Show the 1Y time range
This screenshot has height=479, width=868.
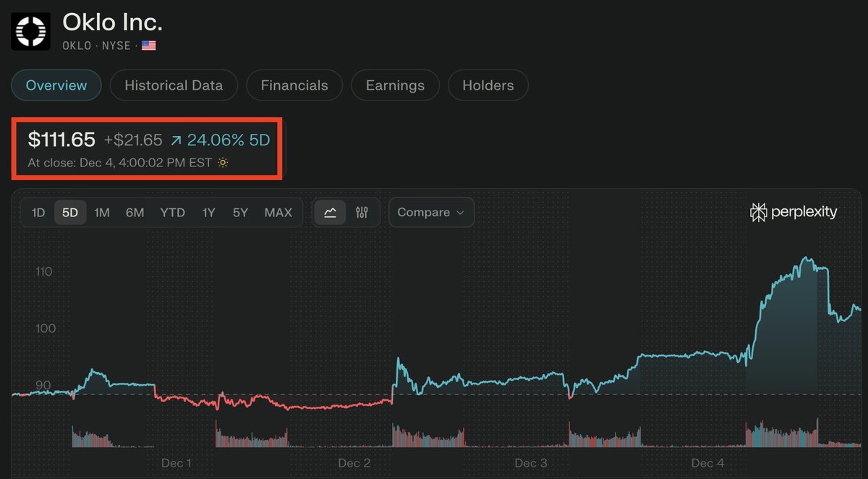pyautogui.click(x=209, y=213)
